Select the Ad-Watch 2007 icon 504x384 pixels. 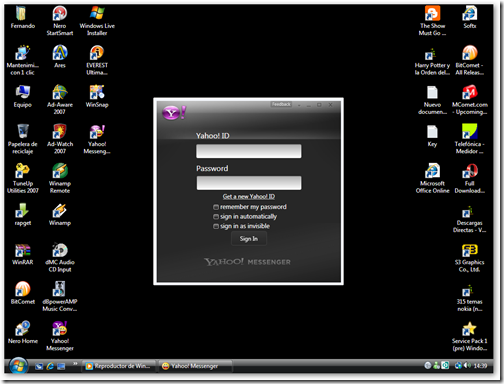coord(60,139)
